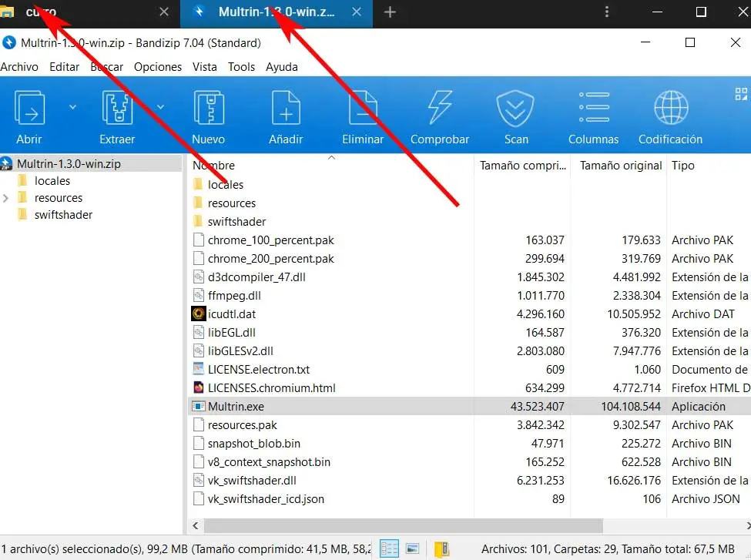Select d3dcompiler_47.dll file
This screenshot has width=751, height=560.
click(256, 277)
